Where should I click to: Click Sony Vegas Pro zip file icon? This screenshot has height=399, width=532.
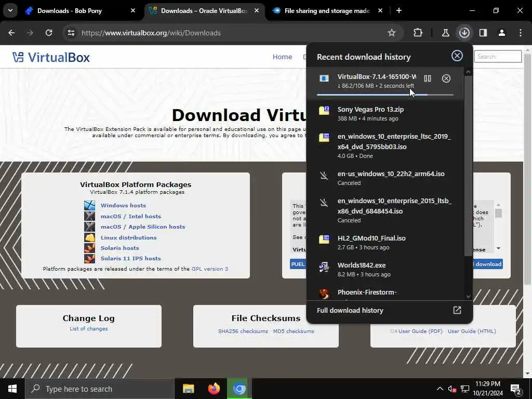[x=324, y=110]
